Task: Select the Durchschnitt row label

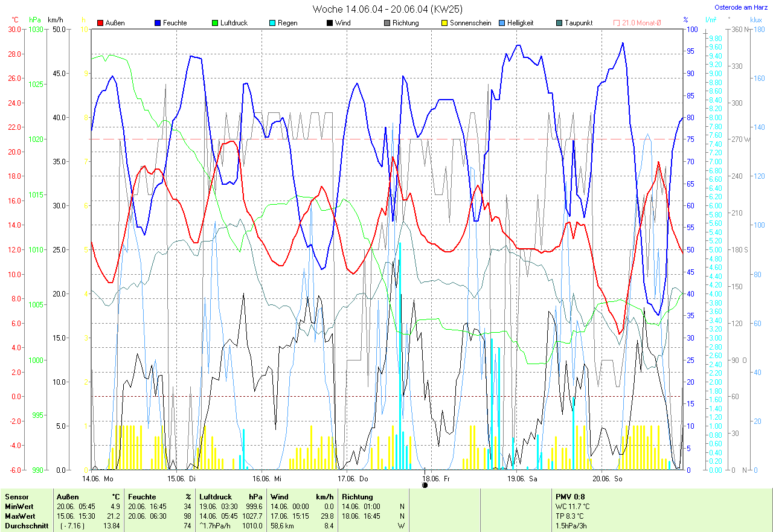Action: pyautogui.click(x=24, y=526)
